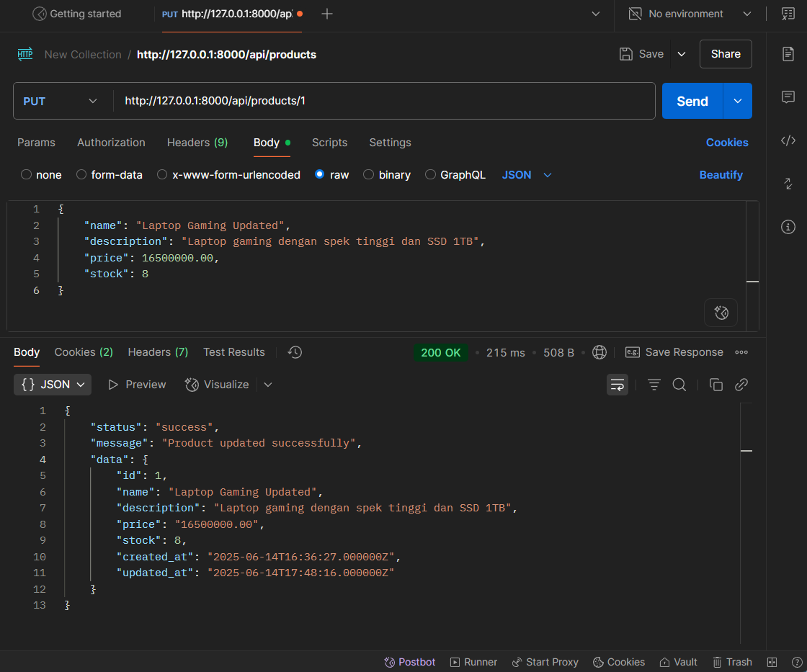This screenshot has height=672, width=807.
Task: Open the Comments icon in right sidebar
Action: [x=788, y=97]
